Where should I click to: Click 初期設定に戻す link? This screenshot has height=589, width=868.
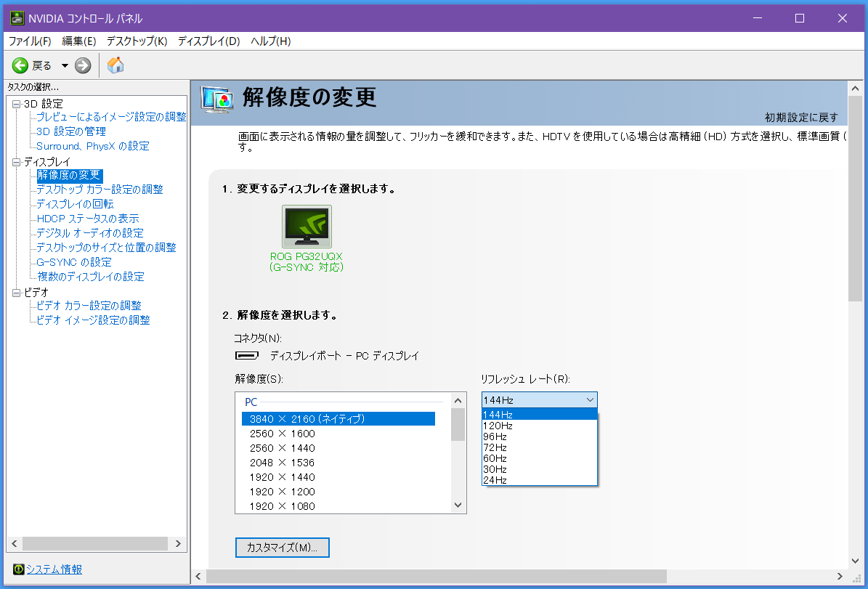coord(801,118)
